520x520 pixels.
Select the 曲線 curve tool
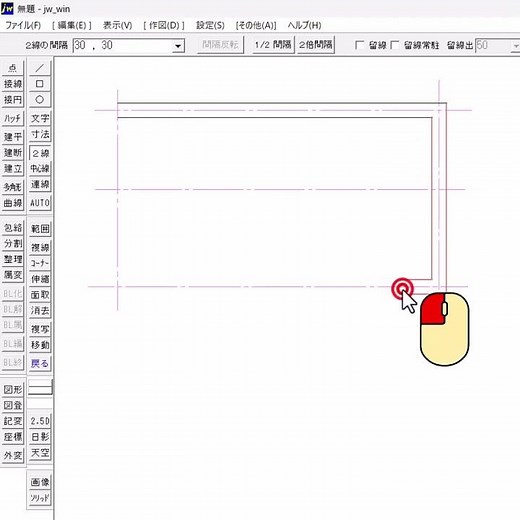tap(13, 203)
